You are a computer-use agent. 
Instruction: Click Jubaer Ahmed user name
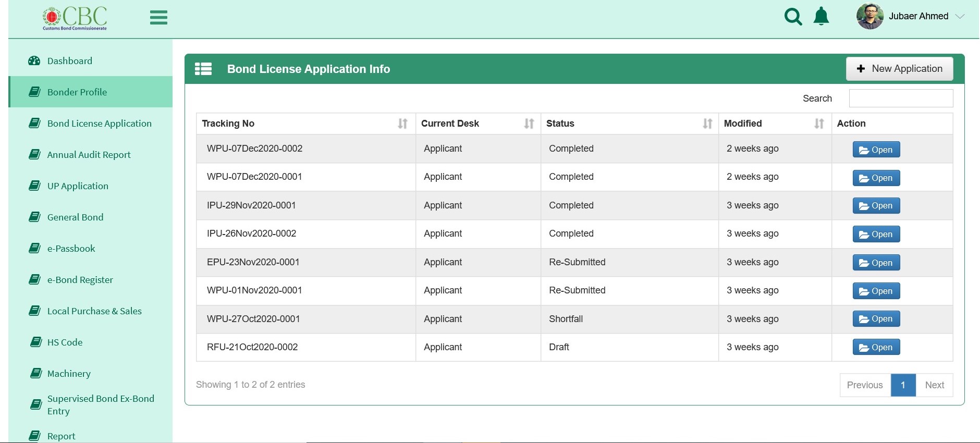click(x=918, y=16)
